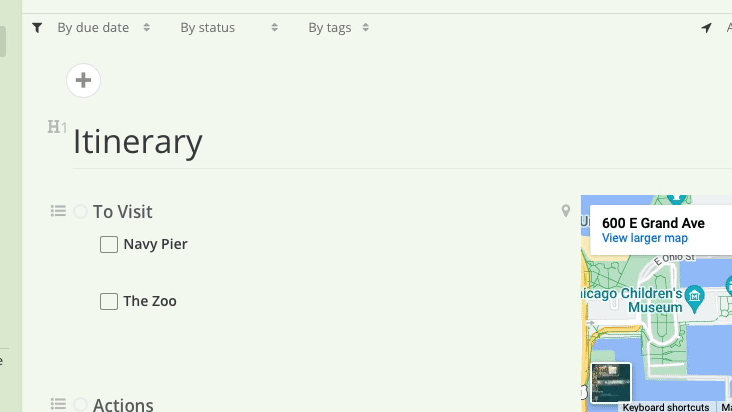The height and width of the screenshot is (412, 732).
Task: Check The Zoo checkbox
Action: (x=109, y=301)
